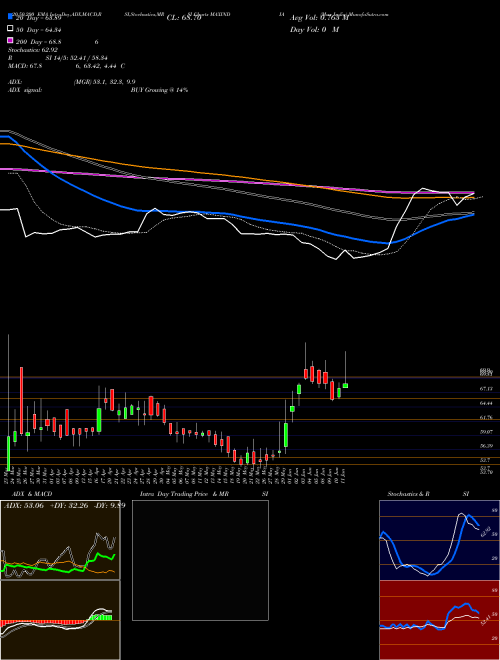Click the 56.39 price axis label
The image size is (500, 660).
coord(486,446)
